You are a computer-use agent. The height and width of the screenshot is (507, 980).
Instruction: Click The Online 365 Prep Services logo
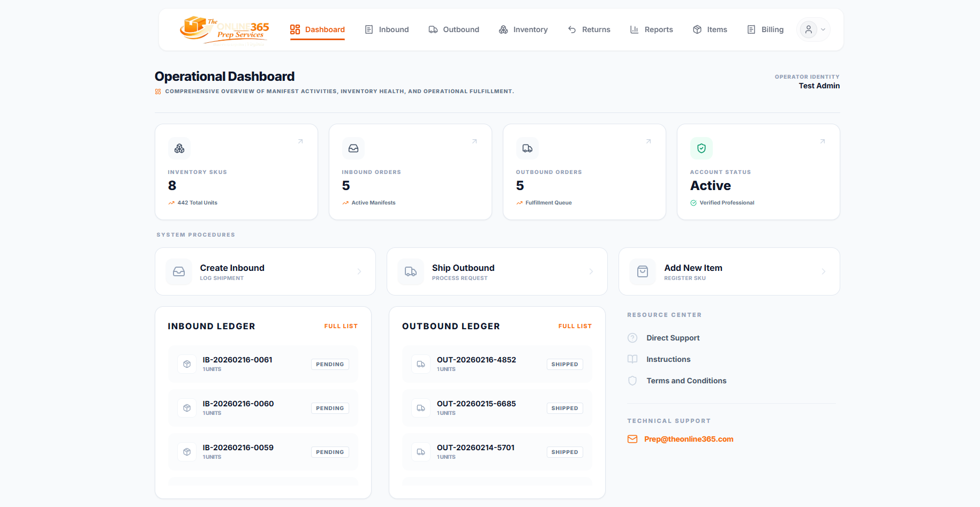(224, 30)
